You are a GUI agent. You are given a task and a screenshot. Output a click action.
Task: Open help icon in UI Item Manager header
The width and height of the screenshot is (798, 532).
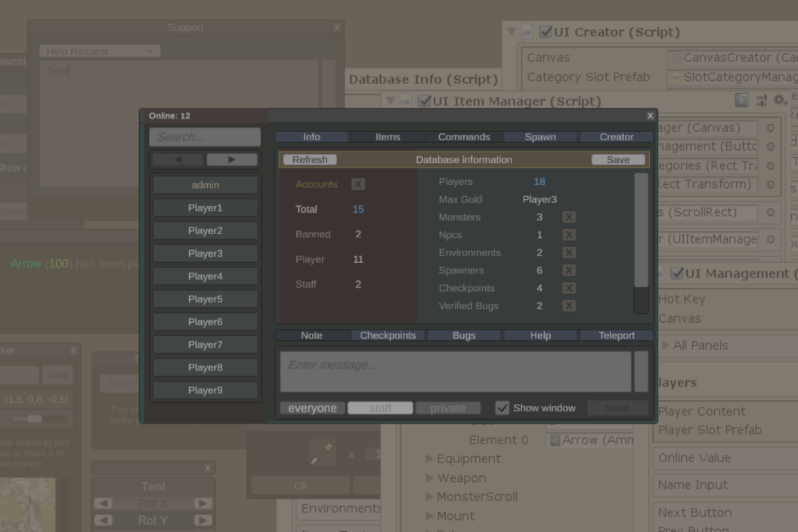tap(741, 100)
